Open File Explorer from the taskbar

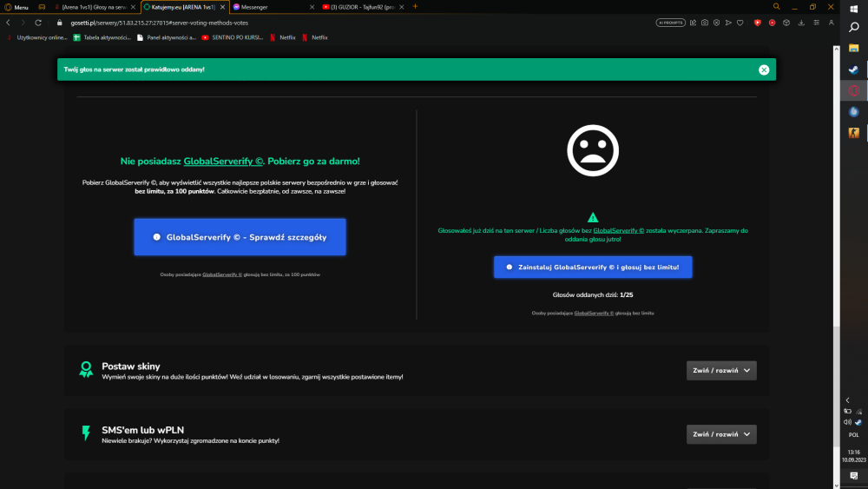(x=853, y=48)
